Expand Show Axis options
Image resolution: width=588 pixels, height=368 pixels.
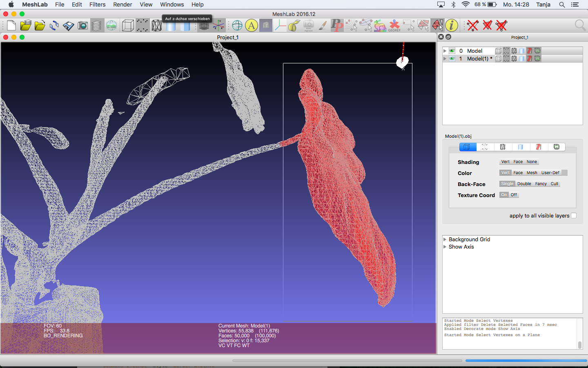click(x=445, y=247)
